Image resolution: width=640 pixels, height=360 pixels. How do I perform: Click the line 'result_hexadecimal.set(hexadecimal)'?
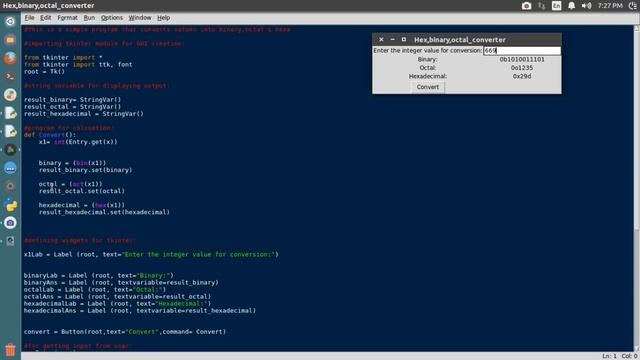point(104,212)
